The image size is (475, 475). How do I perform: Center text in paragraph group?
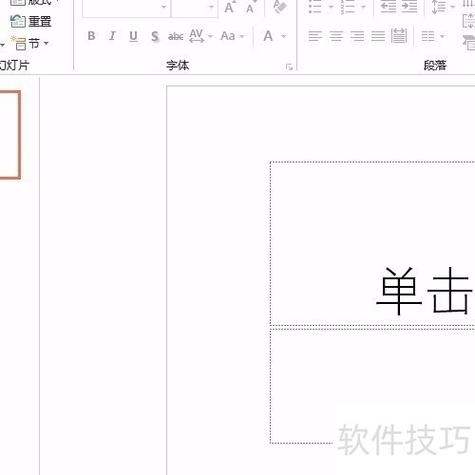click(x=336, y=36)
